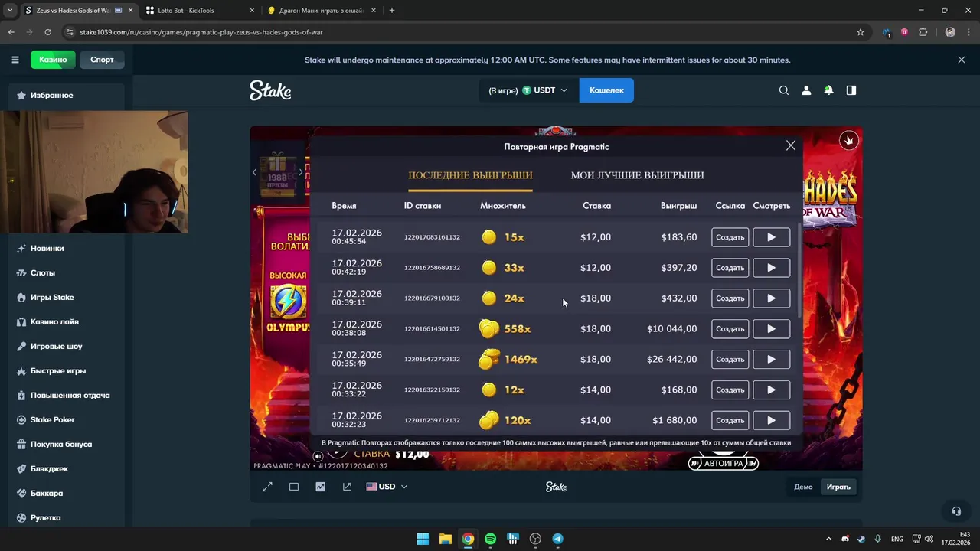Close the maintenance notice banner

tap(962, 60)
